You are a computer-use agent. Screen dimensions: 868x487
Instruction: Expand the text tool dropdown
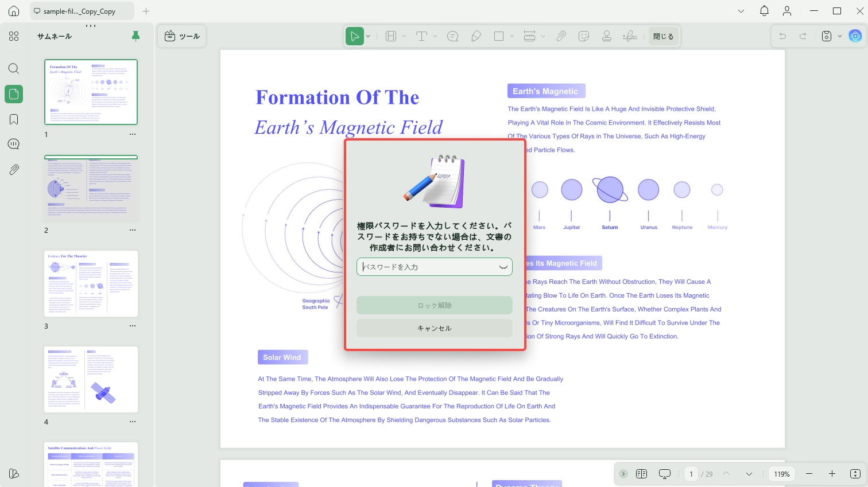coord(435,36)
